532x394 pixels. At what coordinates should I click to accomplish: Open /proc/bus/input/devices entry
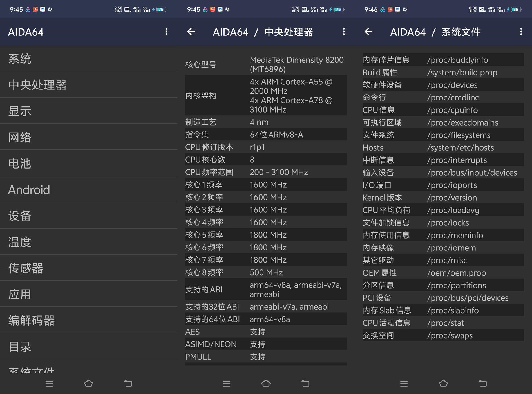[443, 173]
